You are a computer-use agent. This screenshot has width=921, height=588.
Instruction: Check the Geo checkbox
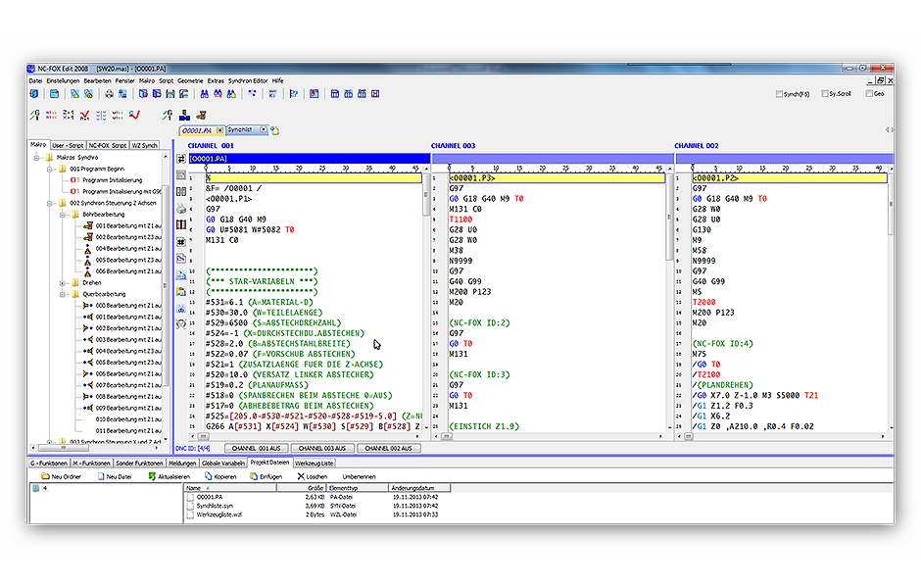pyautogui.click(x=868, y=94)
